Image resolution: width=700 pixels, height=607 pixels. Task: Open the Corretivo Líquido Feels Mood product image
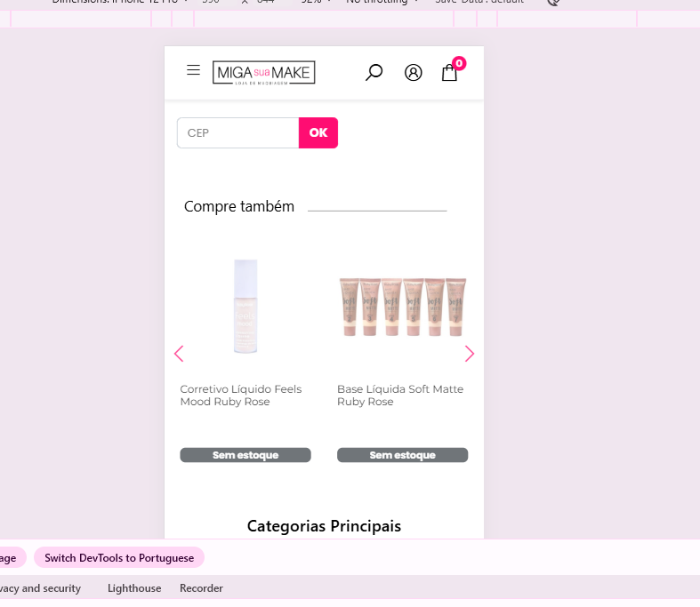click(x=245, y=307)
